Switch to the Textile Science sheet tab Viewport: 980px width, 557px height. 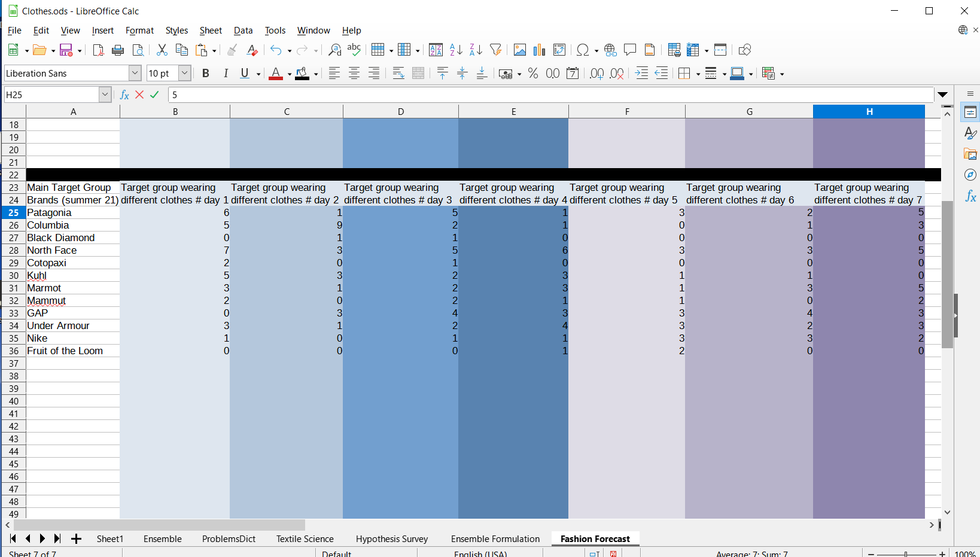coord(305,539)
